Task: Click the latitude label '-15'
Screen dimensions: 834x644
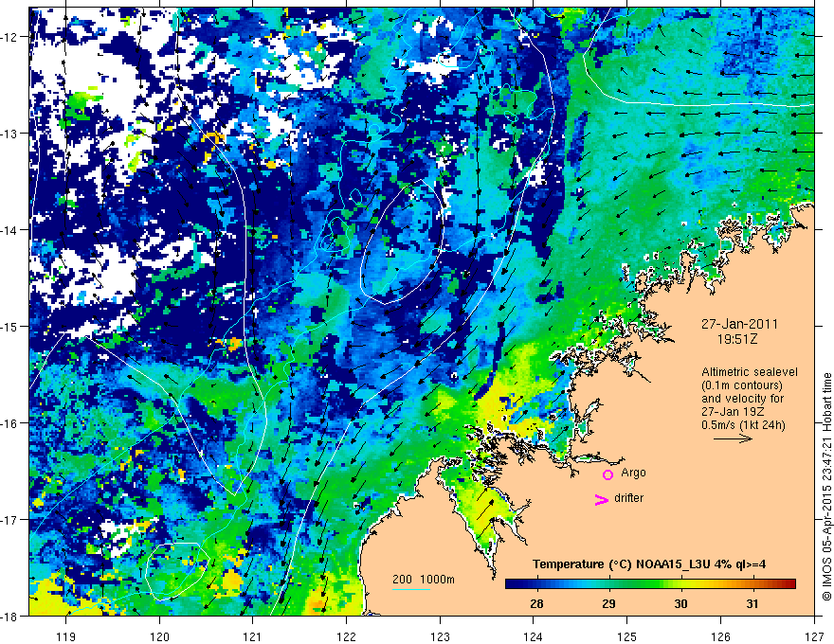Action: point(9,326)
